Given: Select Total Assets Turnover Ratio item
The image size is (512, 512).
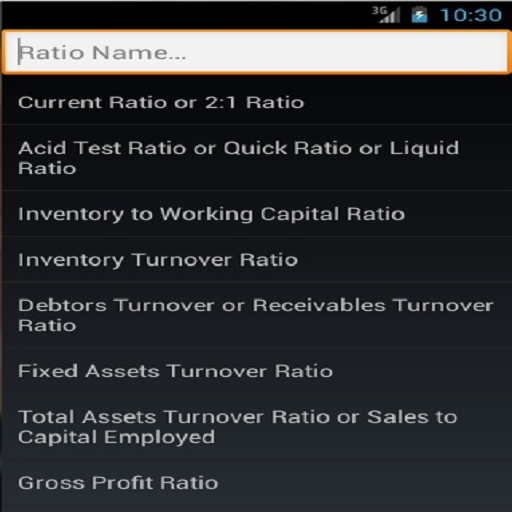Looking at the screenshot, I should 256,427.
